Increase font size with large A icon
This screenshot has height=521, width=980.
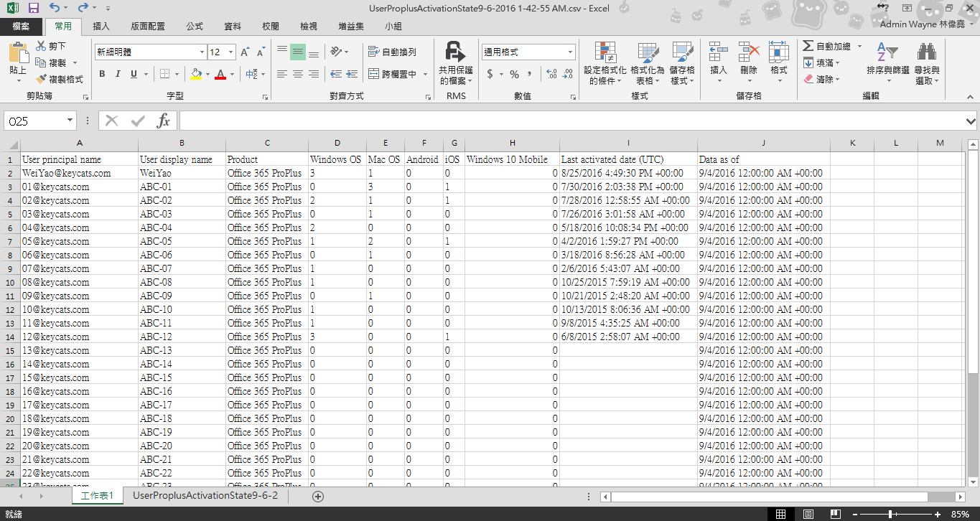tap(246, 52)
